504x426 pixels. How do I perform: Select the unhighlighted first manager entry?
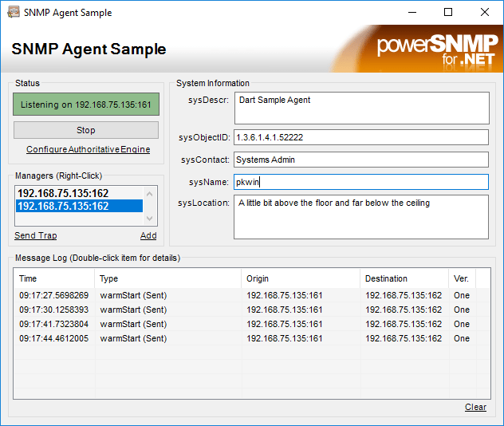click(80, 193)
